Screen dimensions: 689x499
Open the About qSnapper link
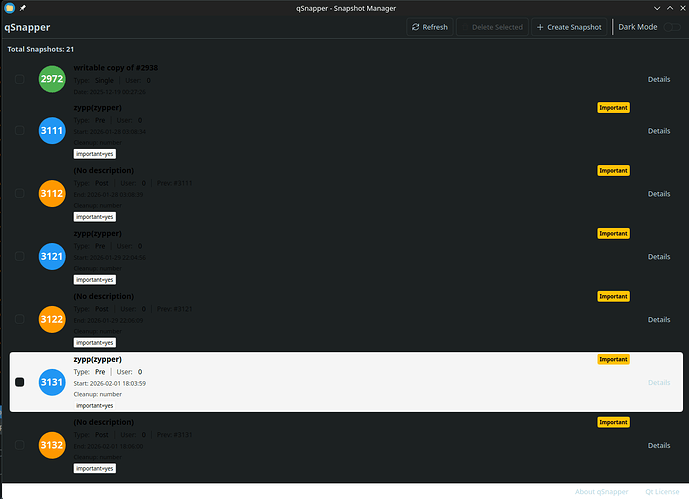(603, 492)
